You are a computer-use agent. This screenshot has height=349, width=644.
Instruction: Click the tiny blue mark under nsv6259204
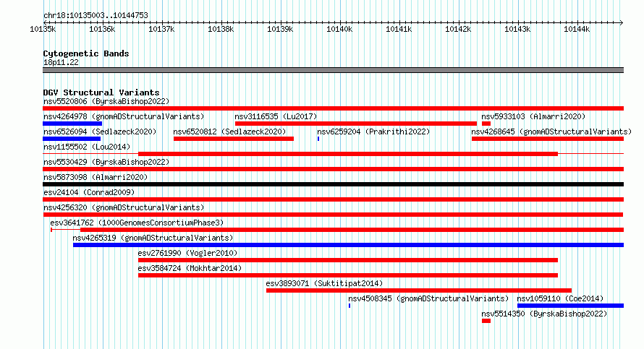pos(318,139)
